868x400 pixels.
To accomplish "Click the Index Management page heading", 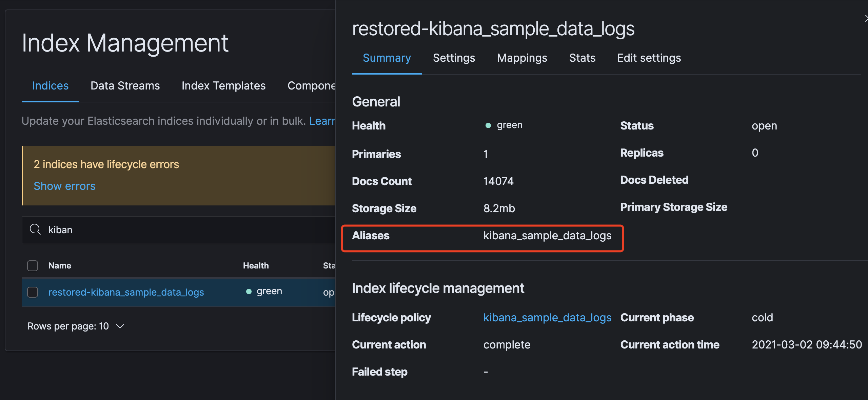I will [125, 43].
